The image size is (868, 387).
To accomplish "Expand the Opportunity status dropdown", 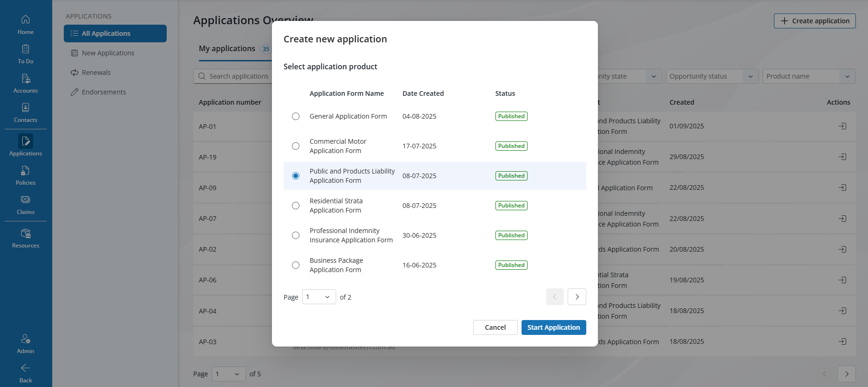I will [711, 76].
